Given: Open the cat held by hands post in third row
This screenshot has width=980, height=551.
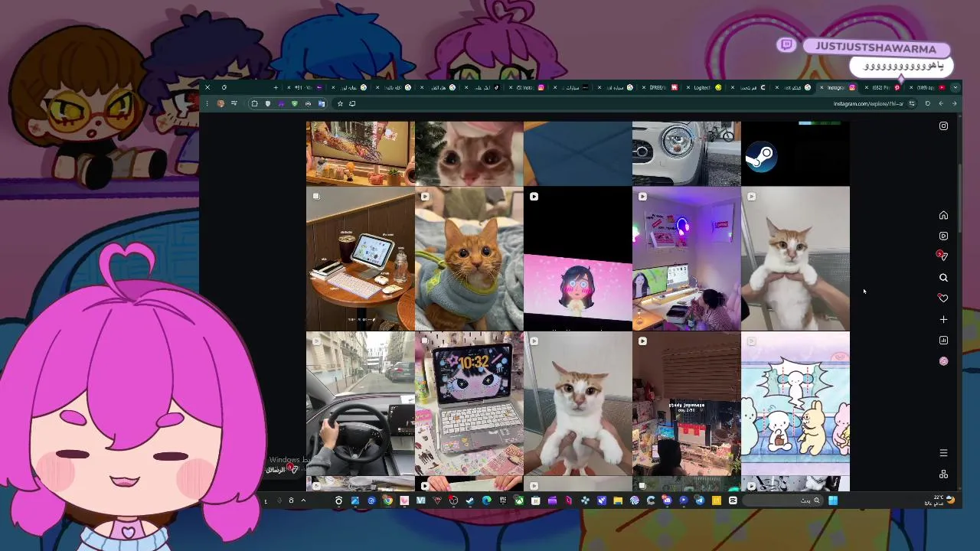Looking at the screenshot, I should [577, 403].
